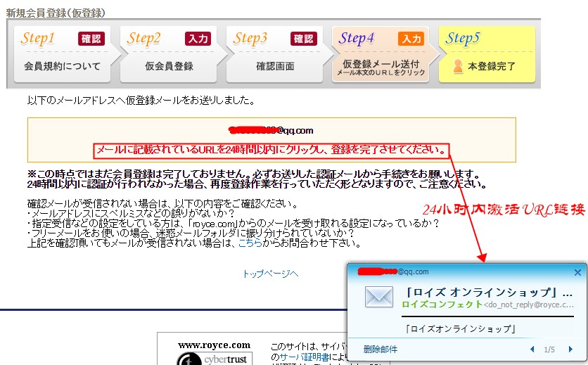Image resolution: width=588 pixels, height=365 pixels.
Task: Click the 入力 badge on Step2
Action: pos(198,39)
